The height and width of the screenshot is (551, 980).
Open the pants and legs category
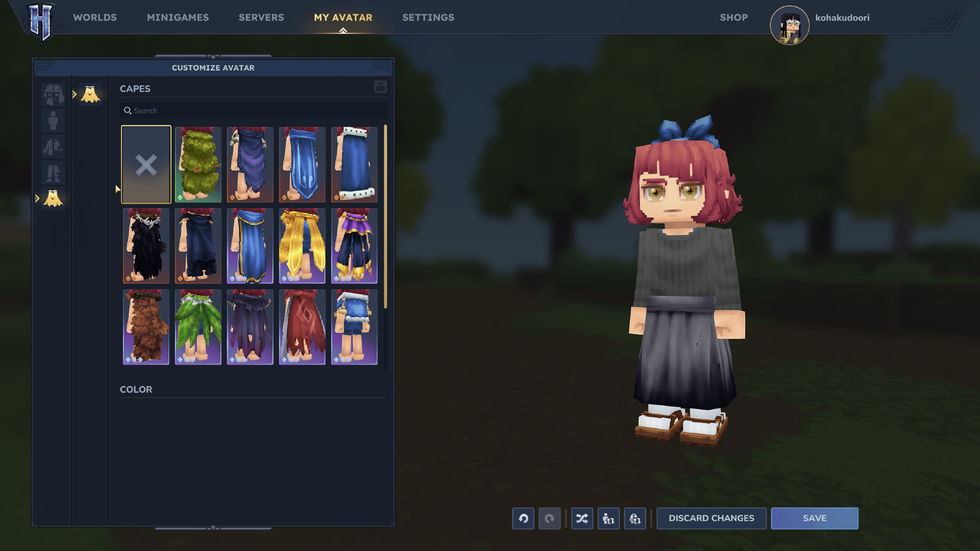click(x=53, y=173)
